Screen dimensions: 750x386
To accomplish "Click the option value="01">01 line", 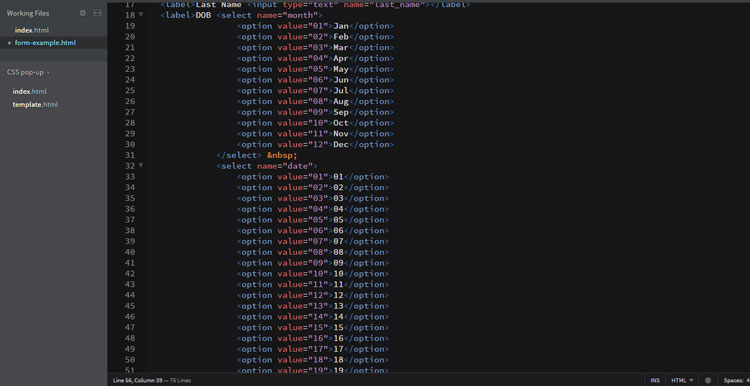I will pos(313,177).
